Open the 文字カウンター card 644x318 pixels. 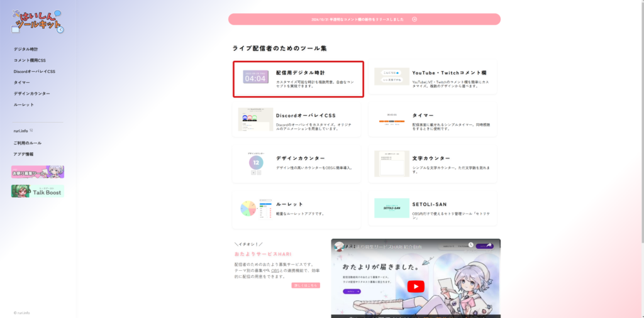[x=433, y=164]
